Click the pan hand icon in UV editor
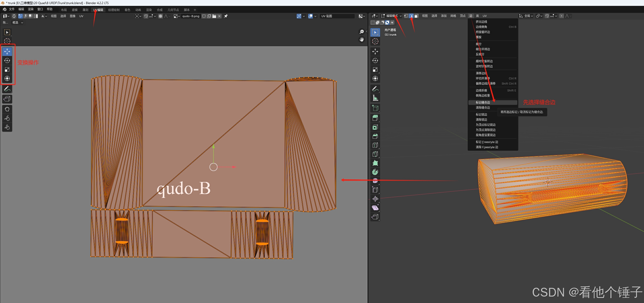Image resolution: width=644 pixels, height=303 pixels. (x=362, y=39)
